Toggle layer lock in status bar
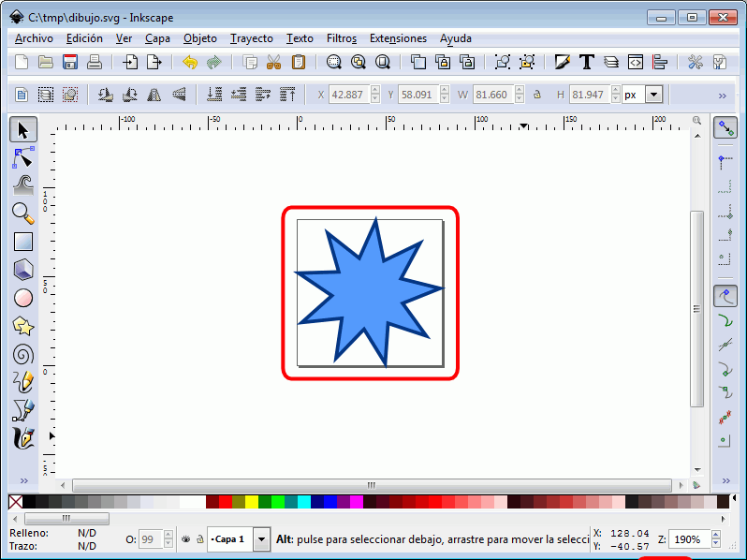 tap(199, 539)
